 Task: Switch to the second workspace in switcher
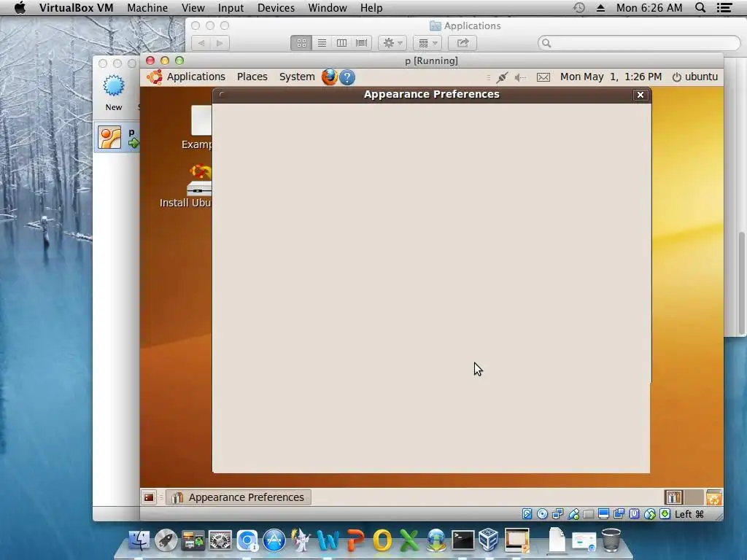pyautogui.click(x=694, y=497)
